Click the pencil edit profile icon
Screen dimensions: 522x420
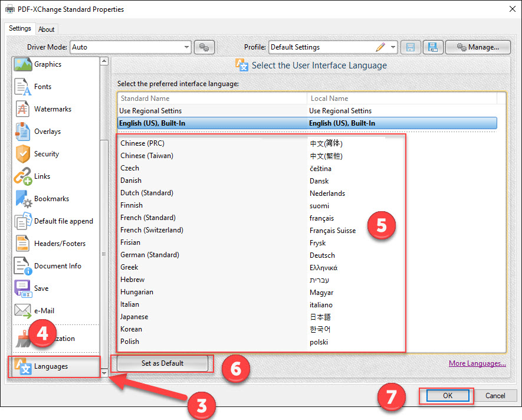point(380,47)
